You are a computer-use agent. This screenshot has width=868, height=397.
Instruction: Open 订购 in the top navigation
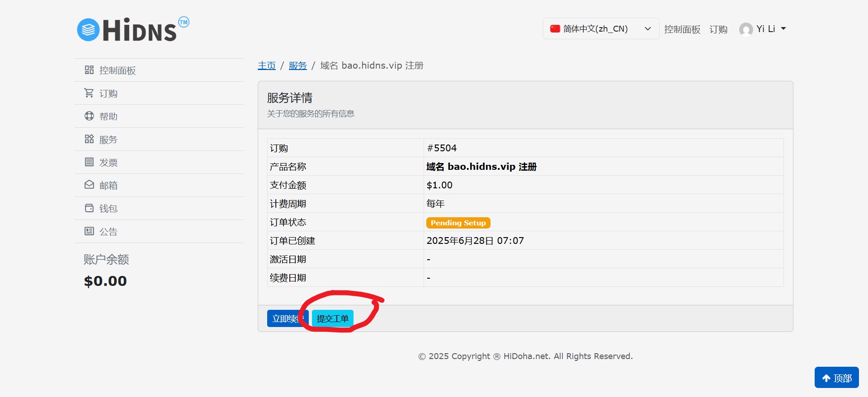coord(718,29)
